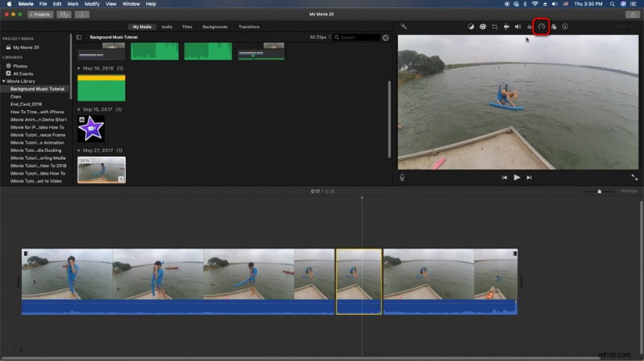Toggle the libraries sidebar list icon
This screenshot has height=361, width=644.
(79, 37)
